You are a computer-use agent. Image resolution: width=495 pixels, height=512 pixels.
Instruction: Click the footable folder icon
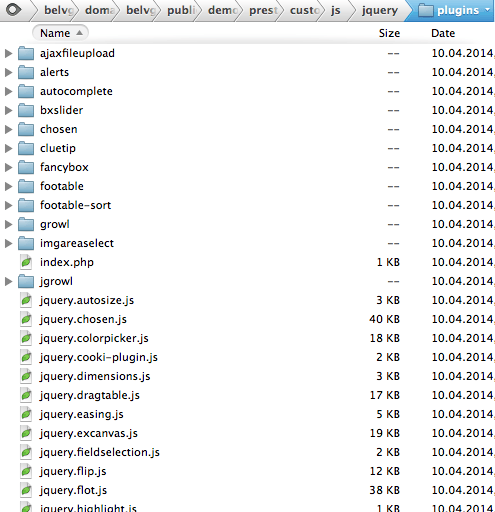point(26,186)
